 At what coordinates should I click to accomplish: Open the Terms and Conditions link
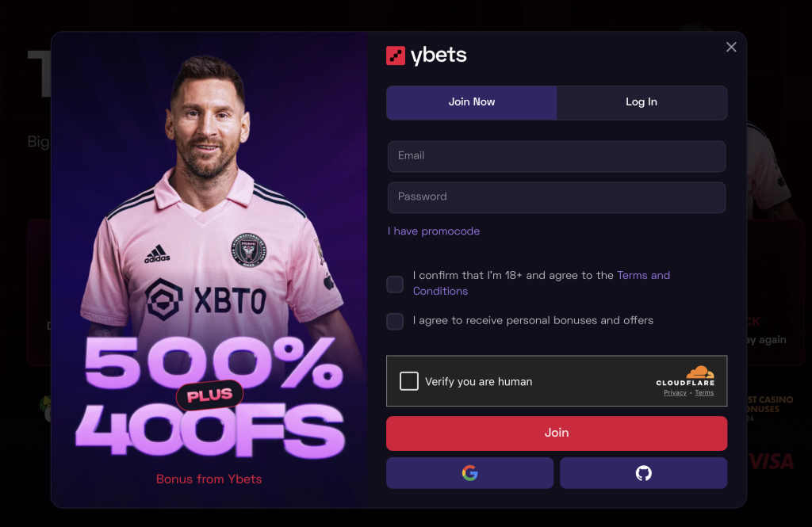click(x=541, y=283)
